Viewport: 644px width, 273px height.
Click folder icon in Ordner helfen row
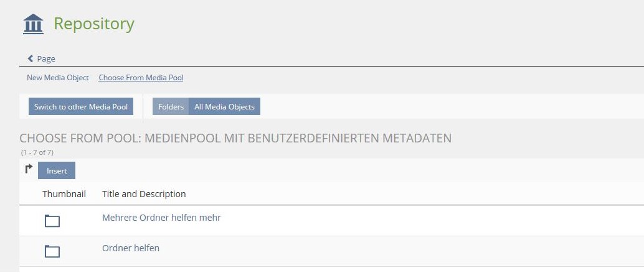point(52,251)
